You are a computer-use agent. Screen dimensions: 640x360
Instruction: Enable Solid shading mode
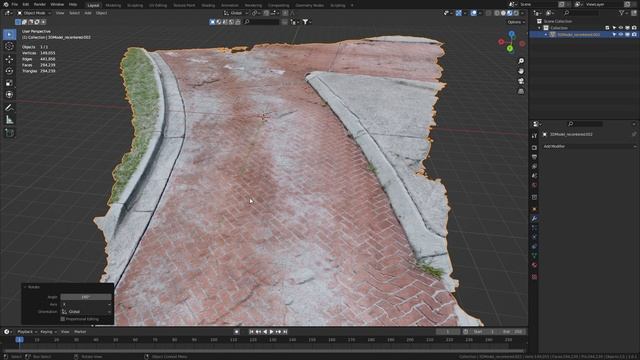pos(503,13)
